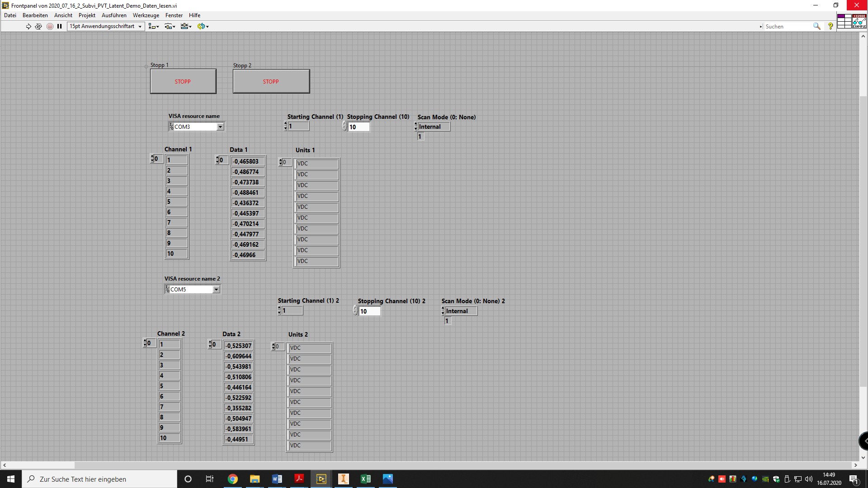The height and width of the screenshot is (488, 868).
Task: Expand the COM5 VISA resource dropdown
Action: point(216,290)
